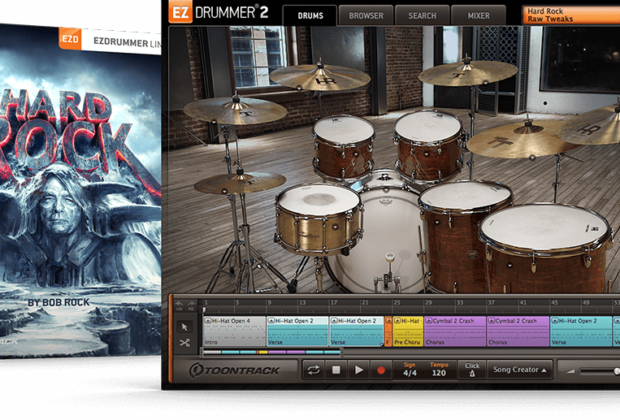Open the Hard Rock Raw Tweaks preset menu
620x420 pixels.
(x=571, y=15)
